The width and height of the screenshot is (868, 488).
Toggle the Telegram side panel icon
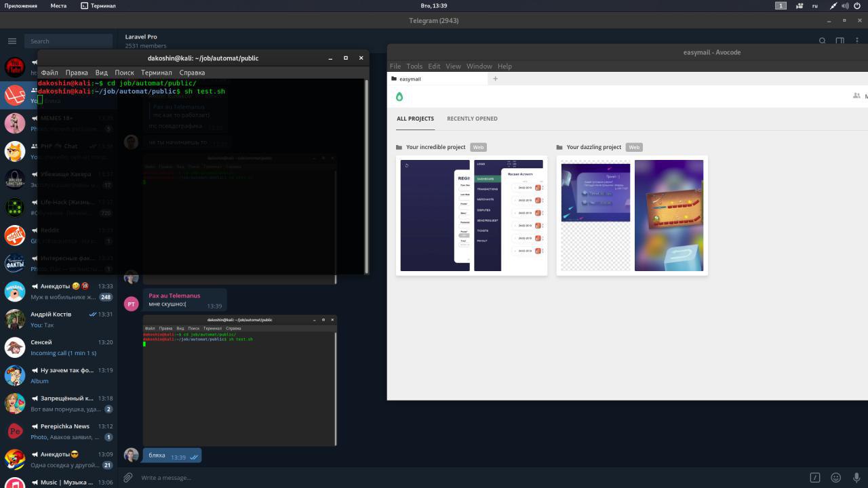click(840, 41)
